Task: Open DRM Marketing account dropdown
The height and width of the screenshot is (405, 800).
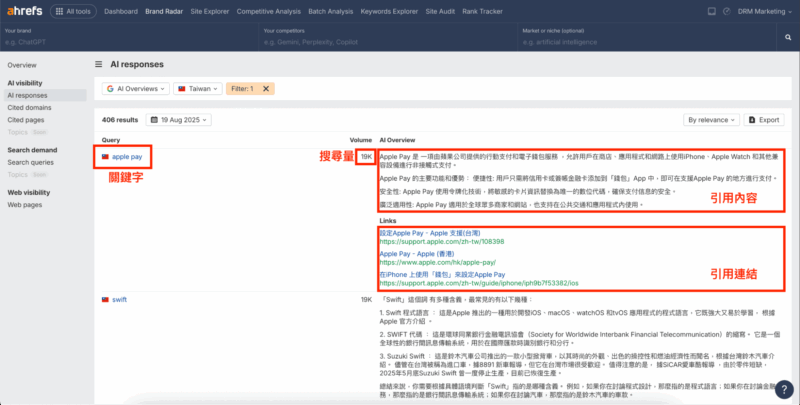Action: (x=765, y=11)
